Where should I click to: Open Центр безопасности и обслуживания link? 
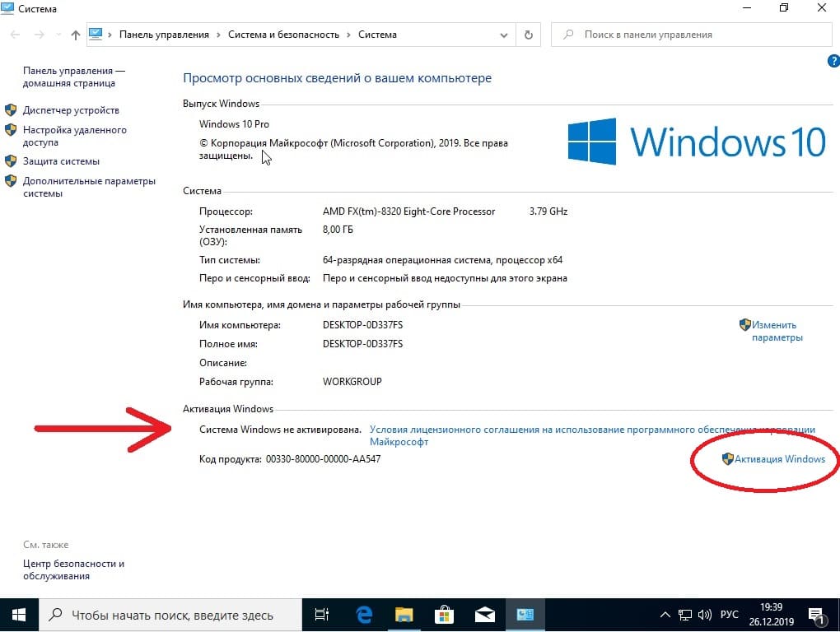pyautogui.click(x=73, y=570)
